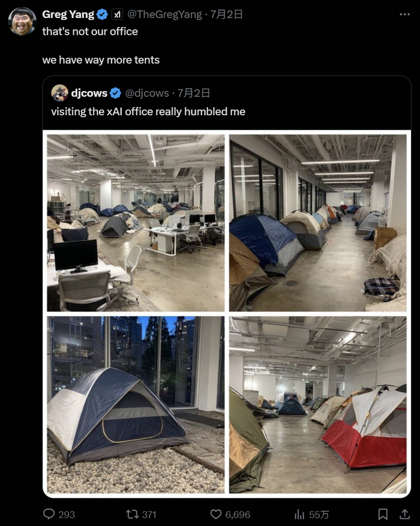Open Greg Yang's profile picture
The height and width of the screenshot is (526, 420).
click(22, 21)
